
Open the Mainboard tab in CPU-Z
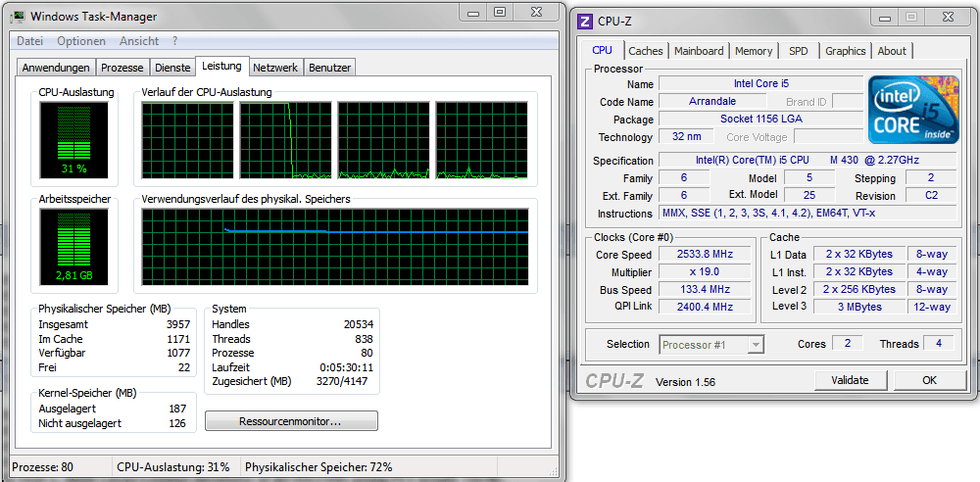point(699,51)
